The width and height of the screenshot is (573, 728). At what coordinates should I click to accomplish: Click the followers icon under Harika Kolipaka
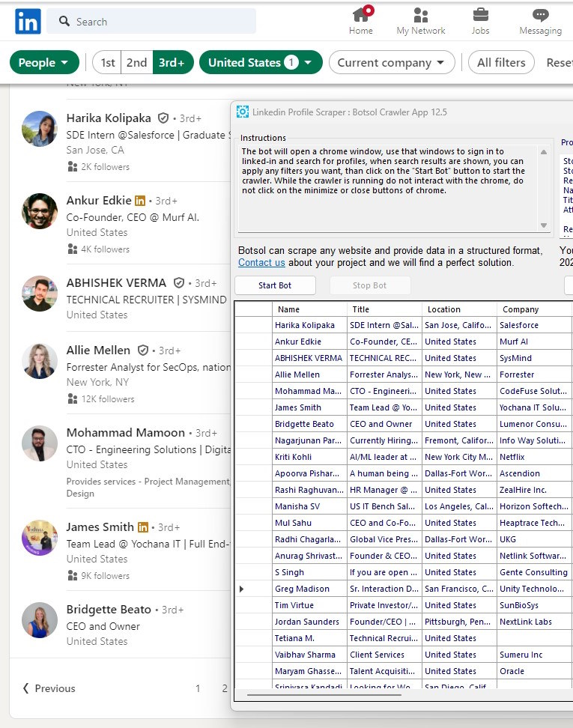[x=73, y=167]
